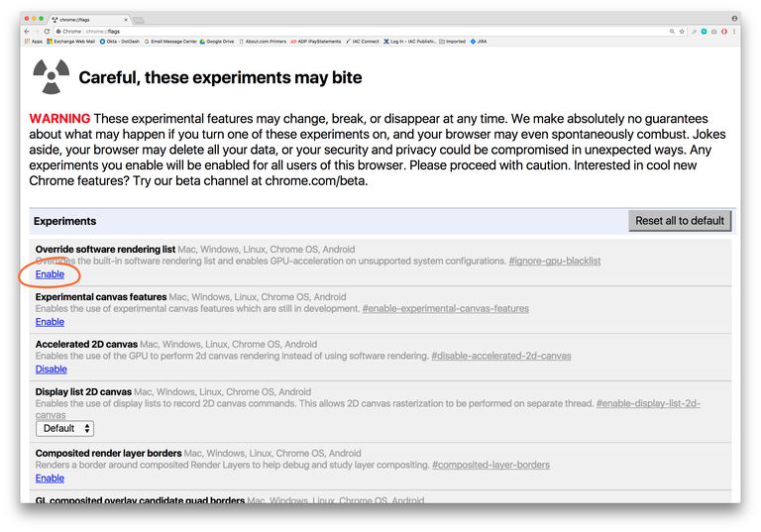Viewport: 761px width, 532px height.
Task: Open Display list 2D canvas Default dropdown
Action: pos(65,429)
